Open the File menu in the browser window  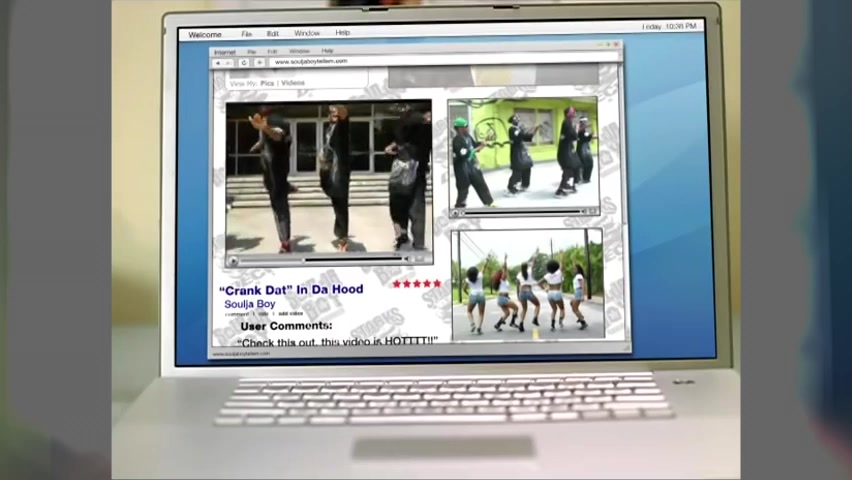point(252,52)
